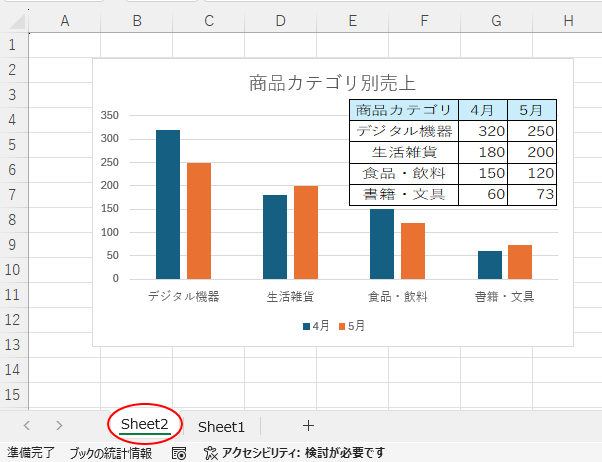Select column C header
The image size is (602, 462).
(208, 21)
